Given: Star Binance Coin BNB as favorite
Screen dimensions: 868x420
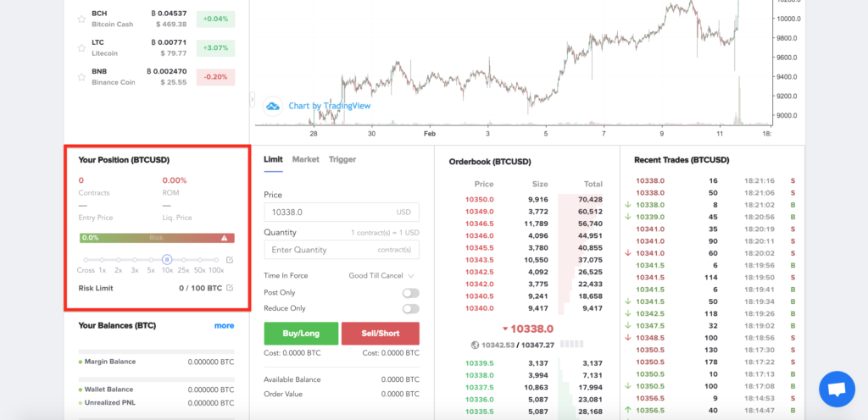Looking at the screenshot, I should [x=81, y=77].
